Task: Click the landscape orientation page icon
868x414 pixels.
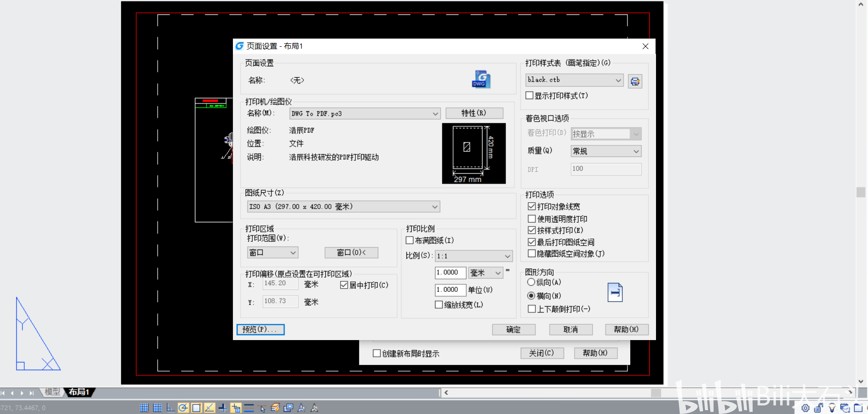Action: (615, 292)
